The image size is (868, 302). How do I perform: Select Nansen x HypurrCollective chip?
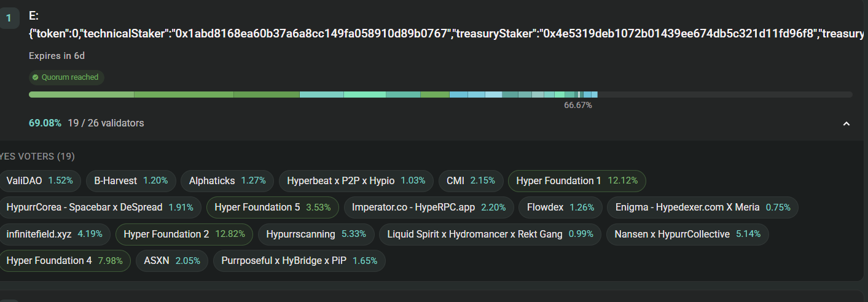tap(687, 234)
